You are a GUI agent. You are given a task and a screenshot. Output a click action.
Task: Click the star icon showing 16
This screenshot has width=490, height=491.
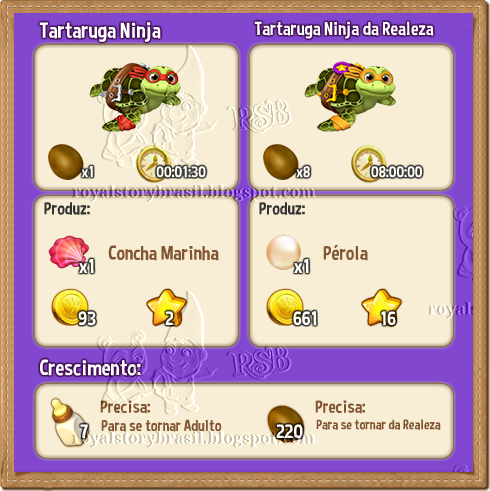tap(381, 307)
